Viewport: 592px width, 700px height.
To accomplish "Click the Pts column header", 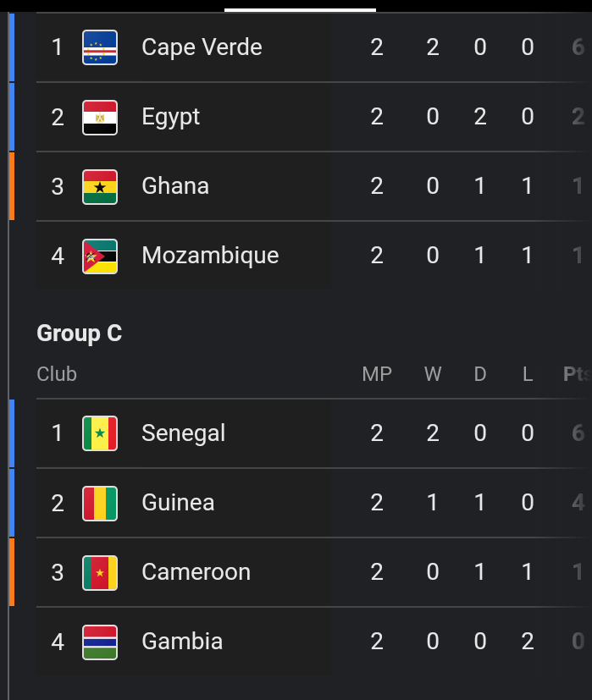I will [577, 374].
